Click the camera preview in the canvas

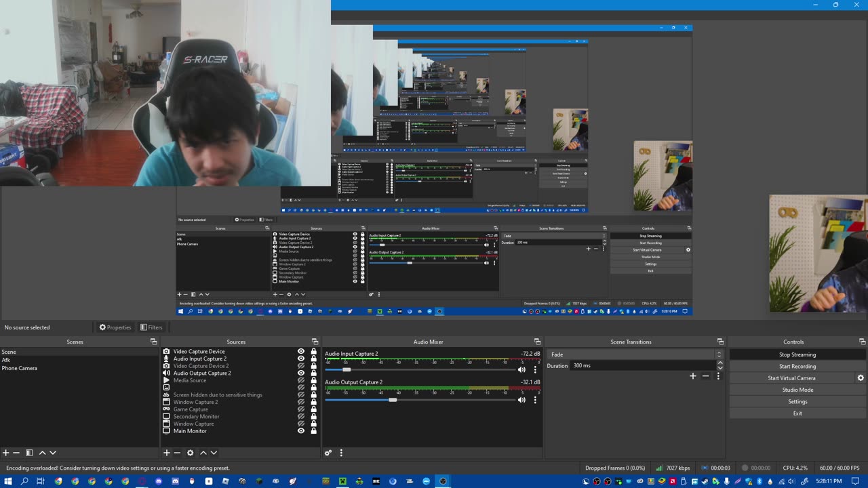(165, 93)
